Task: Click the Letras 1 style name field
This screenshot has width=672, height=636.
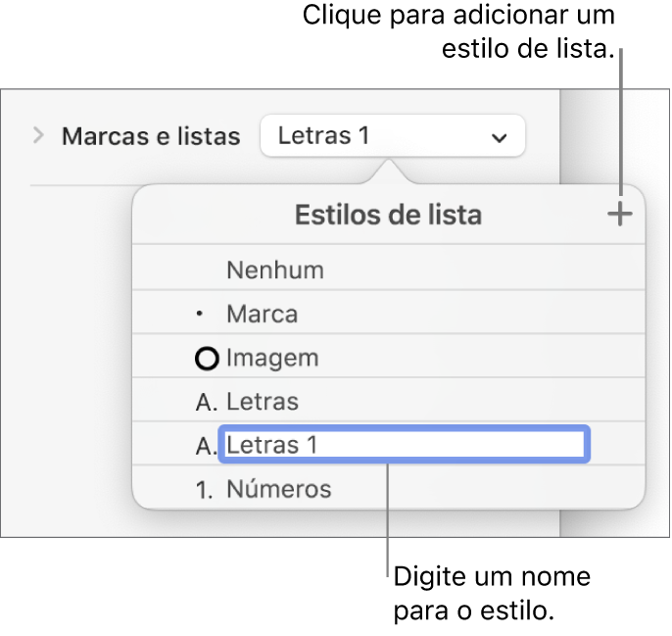Action: (x=404, y=446)
